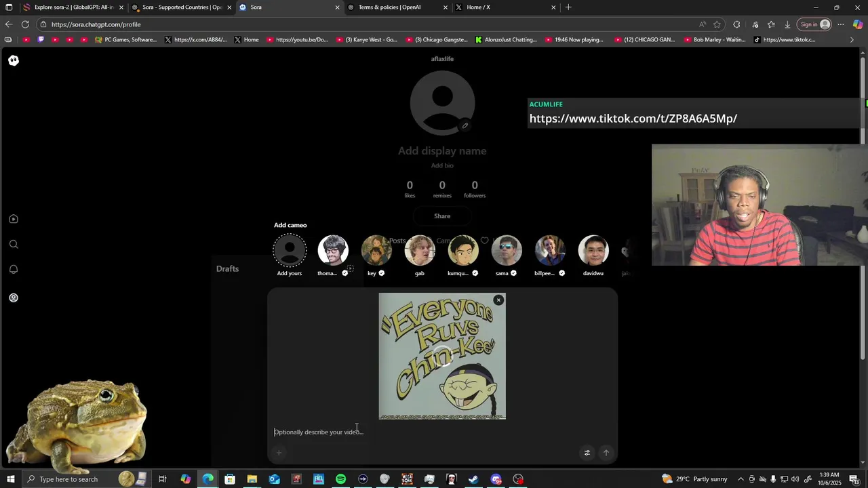Screen dimensions: 868x488
Task: Open the notification center icon
Action: tap(854, 479)
